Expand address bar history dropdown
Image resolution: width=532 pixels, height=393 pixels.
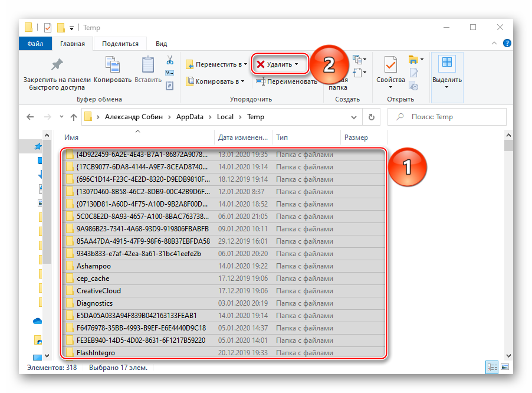pyautogui.click(x=354, y=117)
